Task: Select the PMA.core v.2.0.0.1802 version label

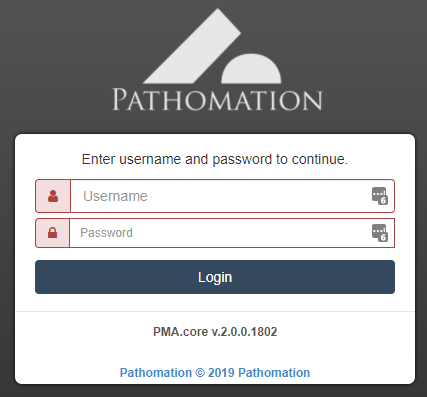Action: click(215, 332)
